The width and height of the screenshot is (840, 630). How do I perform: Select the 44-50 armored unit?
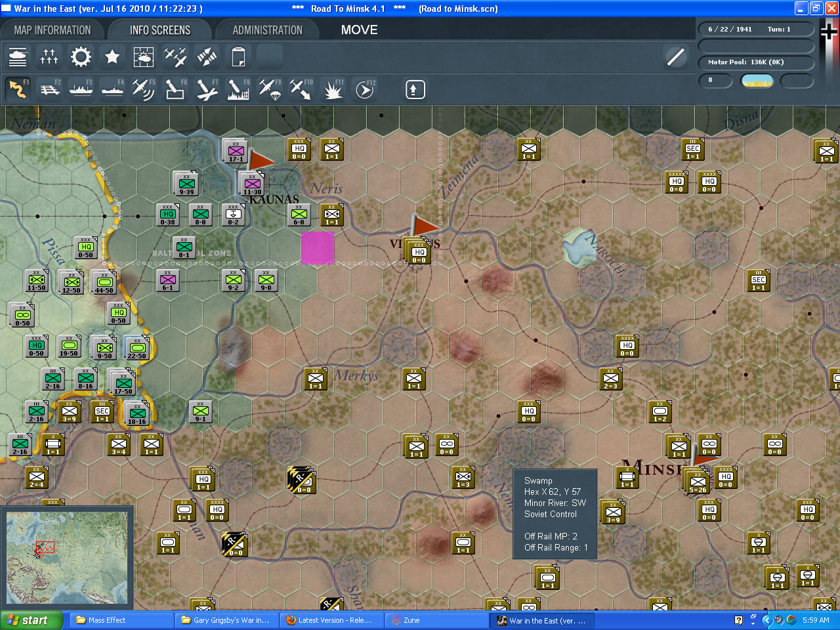tap(104, 283)
